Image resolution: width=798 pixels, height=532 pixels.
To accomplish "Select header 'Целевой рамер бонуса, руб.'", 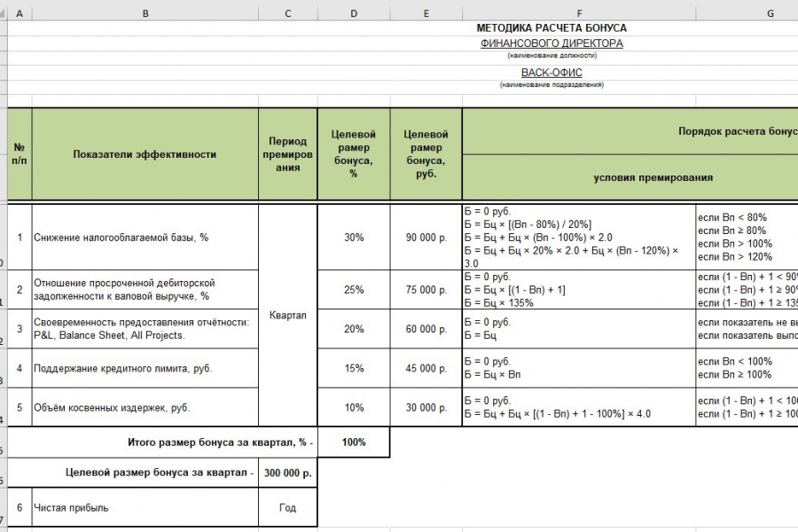I will pyautogui.click(x=426, y=153).
